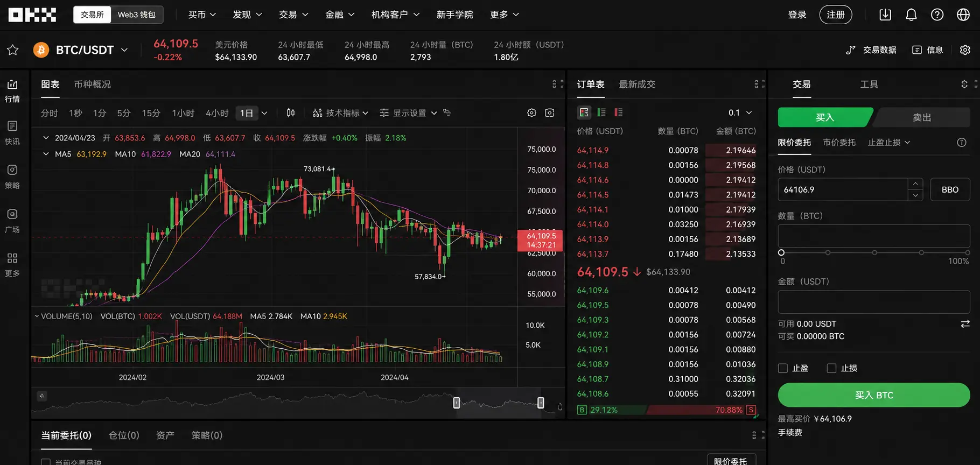The height and width of the screenshot is (465, 980).
Task: Expand the 发现 menu
Action: (247, 15)
